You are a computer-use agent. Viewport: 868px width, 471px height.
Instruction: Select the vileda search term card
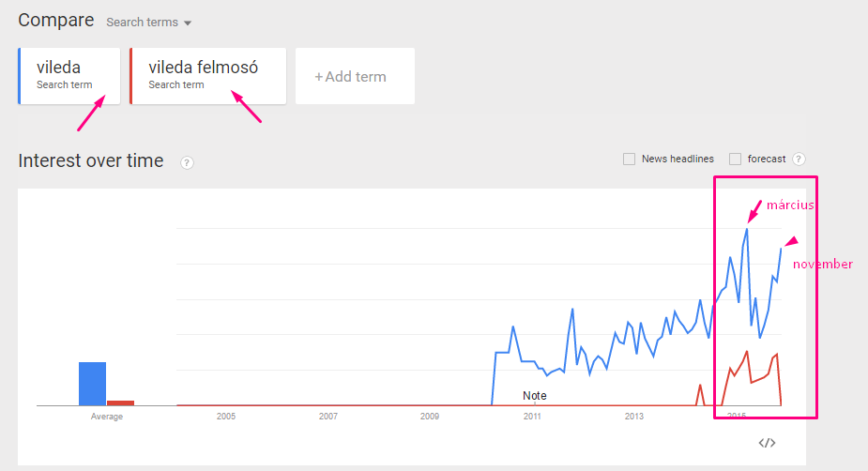(69, 76)
